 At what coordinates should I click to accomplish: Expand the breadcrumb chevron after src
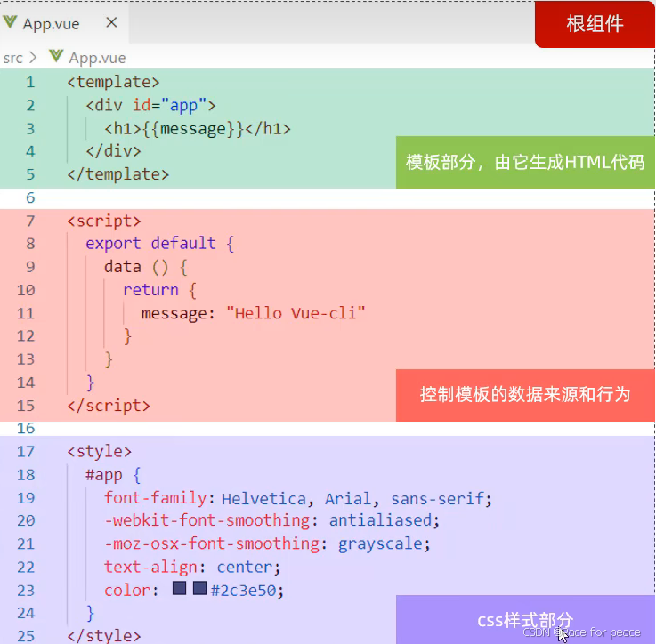(x=34, y=57)
